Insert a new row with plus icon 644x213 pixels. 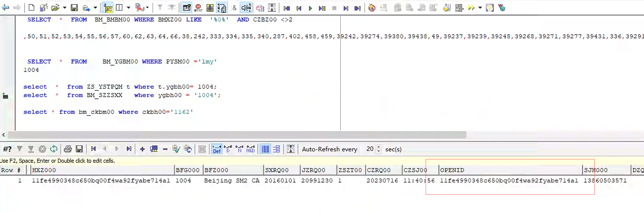pos(142,149)
